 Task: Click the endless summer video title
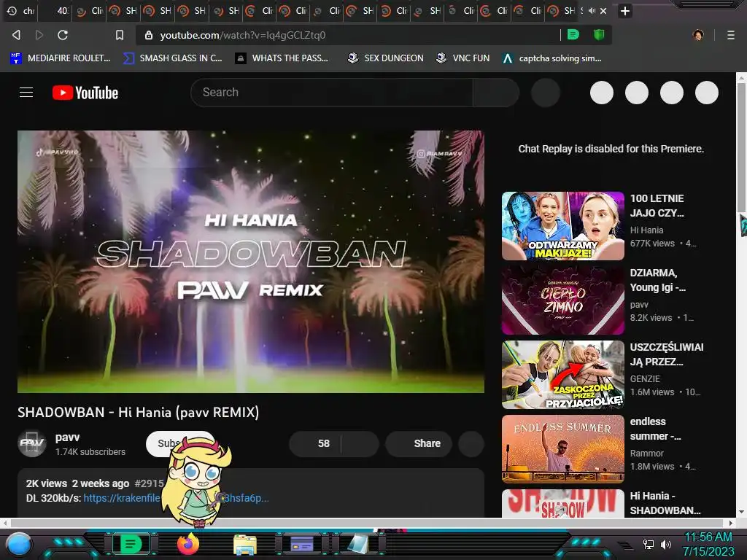point(656,429)
